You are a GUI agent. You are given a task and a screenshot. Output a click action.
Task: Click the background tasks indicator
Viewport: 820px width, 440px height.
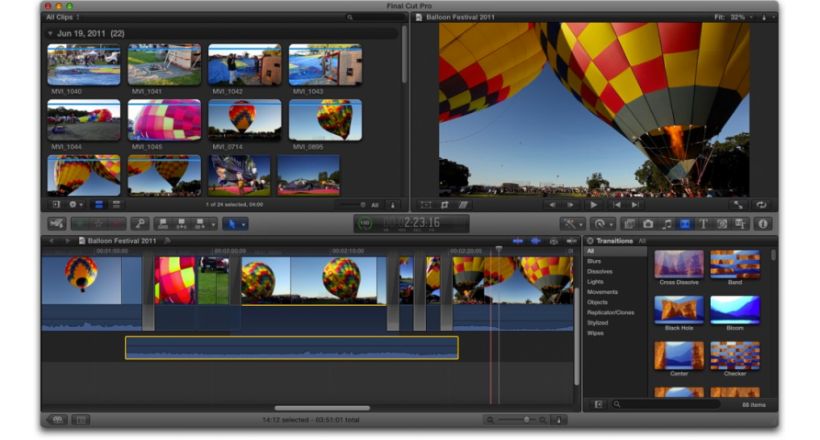pyautogui.click(x=365, y=223)
